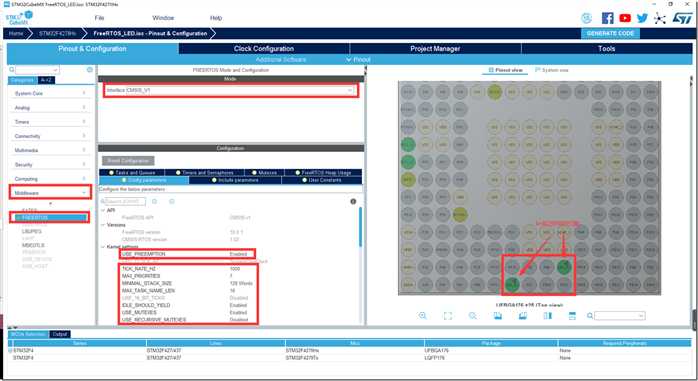Image resolution: width=698 pixels, height=381 pixels.
Task: Expand the Multimedia category
Action: pos(50,150)
